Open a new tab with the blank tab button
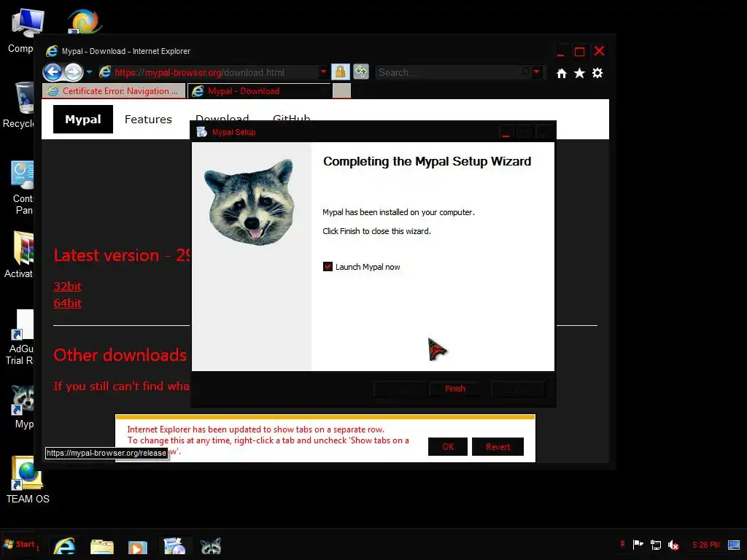 341,91
